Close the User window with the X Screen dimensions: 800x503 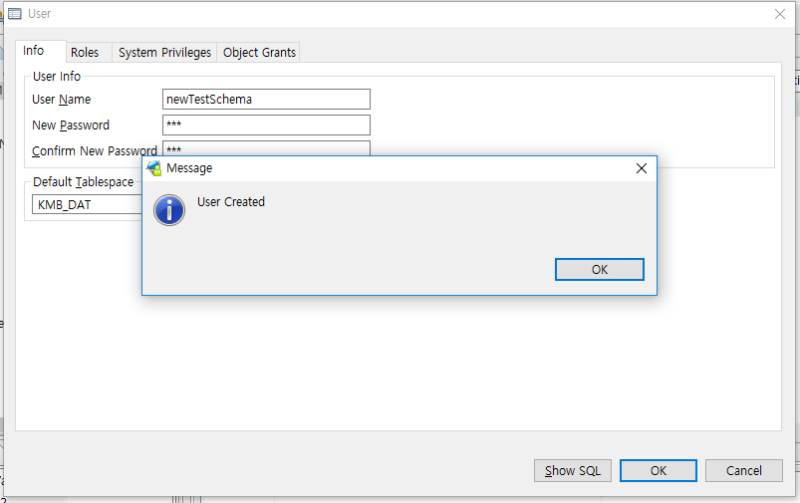tap(780, 14)
